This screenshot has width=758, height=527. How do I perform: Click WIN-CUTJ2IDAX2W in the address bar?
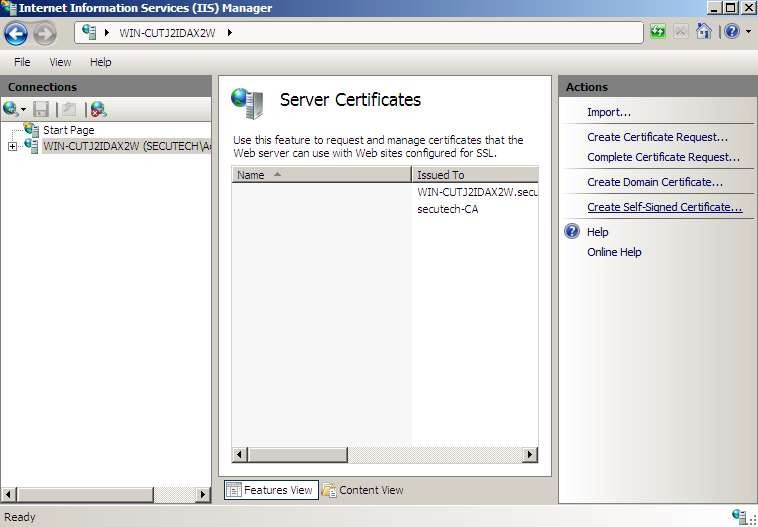167,33
